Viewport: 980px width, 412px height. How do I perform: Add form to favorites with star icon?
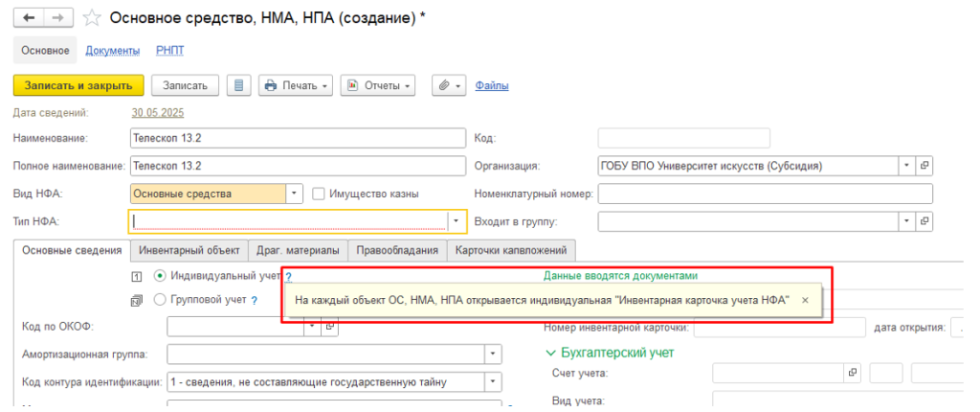pos(92,18)
